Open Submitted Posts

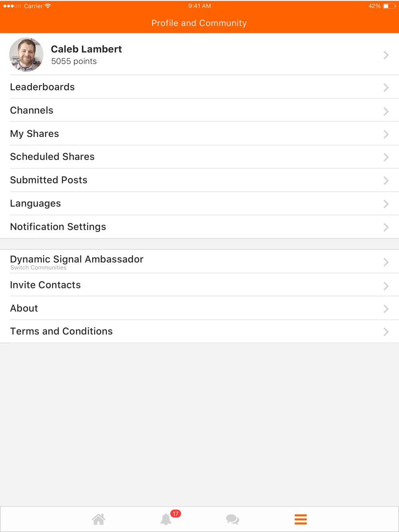pos(199,180)
